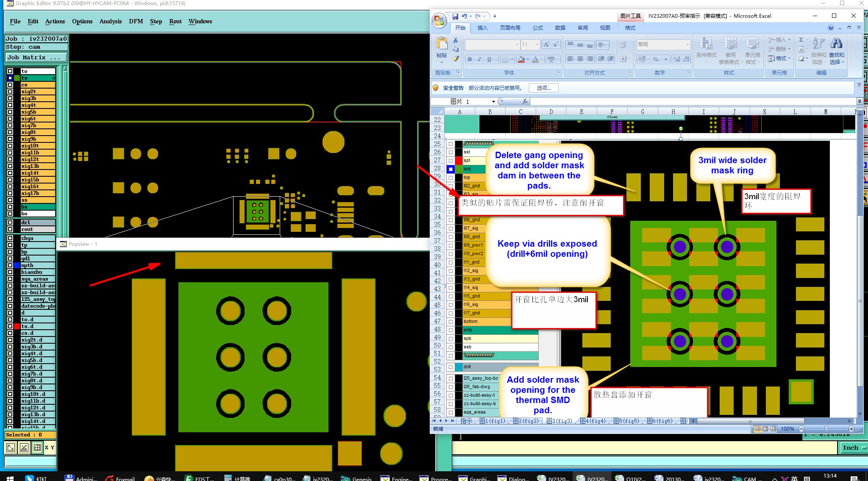
Task: Click the Undo arrow in Excel
Action: (465, 16)
